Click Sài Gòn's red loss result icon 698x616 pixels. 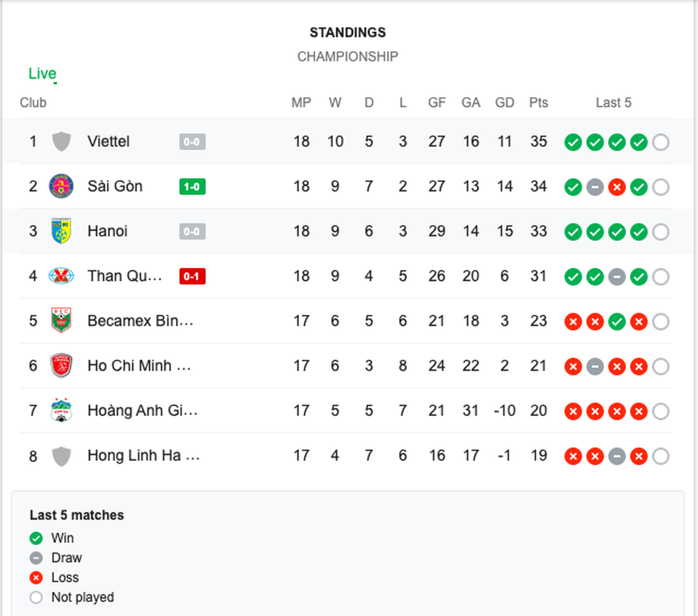(617, 187)
